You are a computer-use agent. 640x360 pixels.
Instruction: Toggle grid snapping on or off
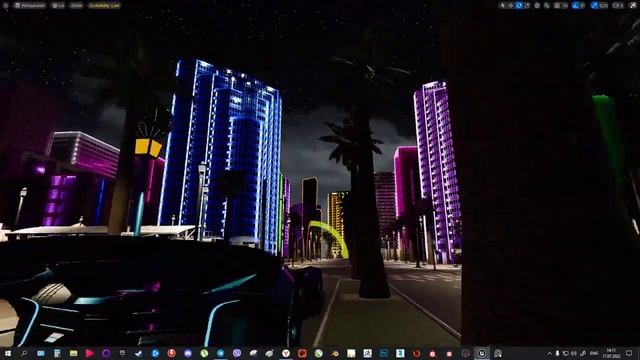coord(556,5)
